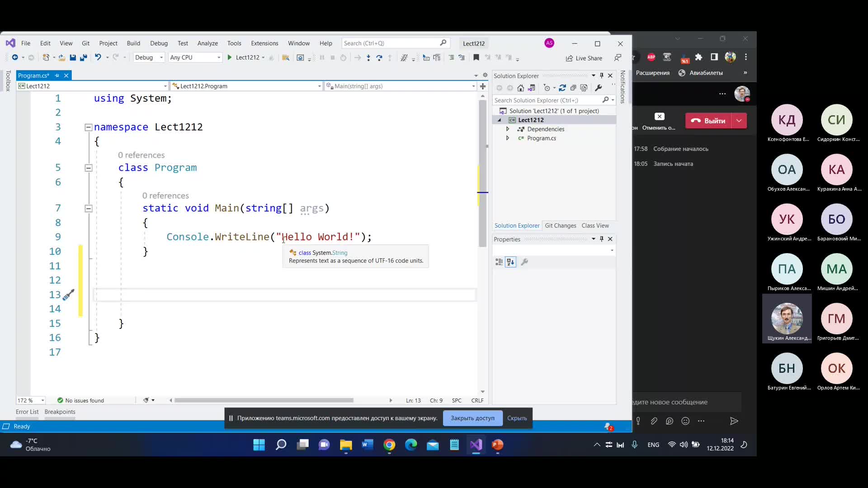Toggle auto-hide pin on Properties panel

(x=602, y=239)
